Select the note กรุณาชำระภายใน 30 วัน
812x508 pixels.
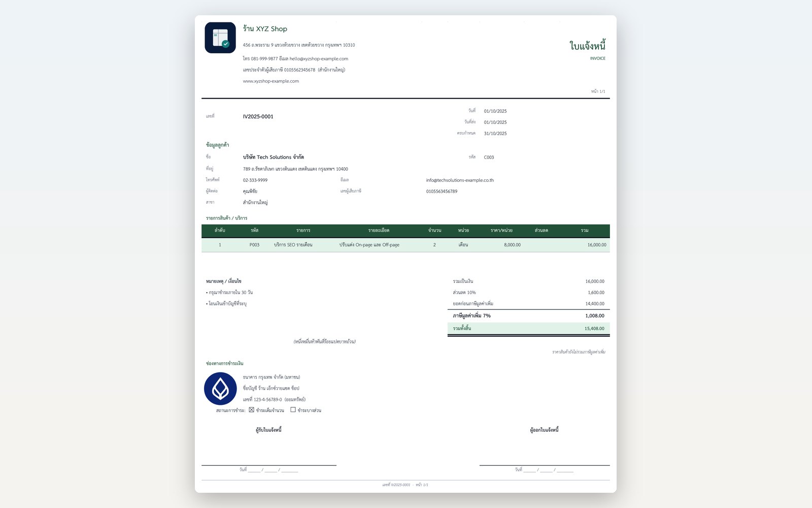pos(229,293)
